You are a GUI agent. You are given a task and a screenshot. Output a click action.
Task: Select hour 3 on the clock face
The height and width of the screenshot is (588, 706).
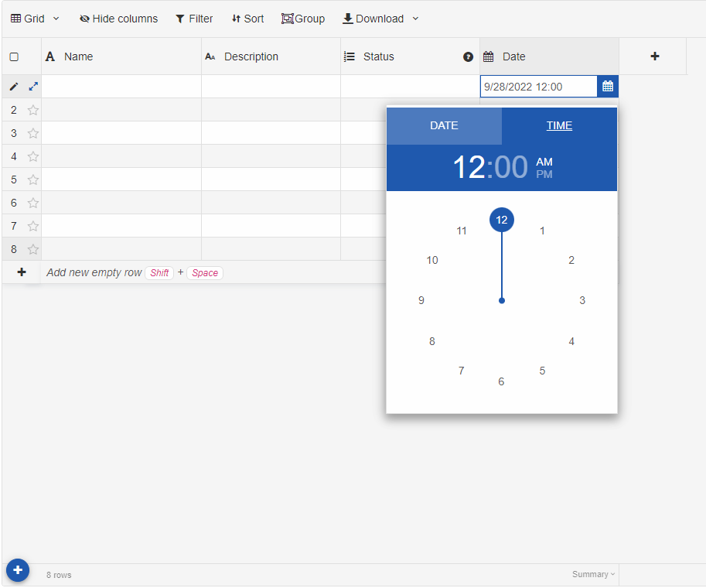[x=582, y=300]
